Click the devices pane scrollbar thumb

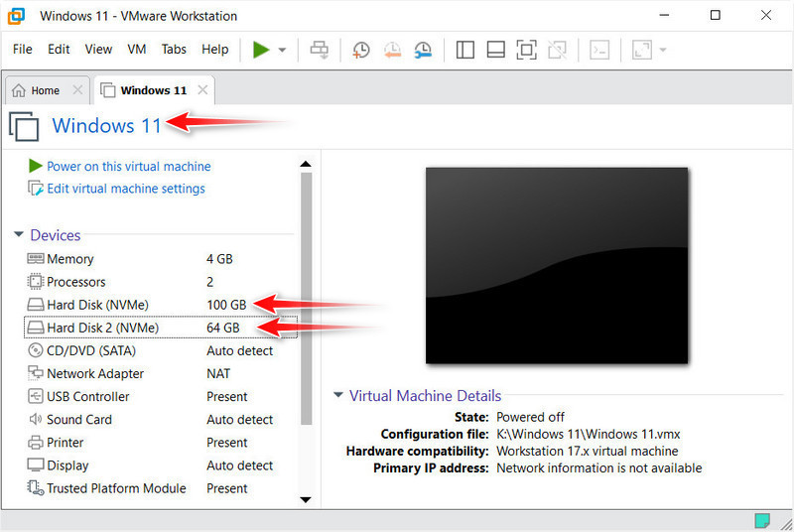coord(306,299)
